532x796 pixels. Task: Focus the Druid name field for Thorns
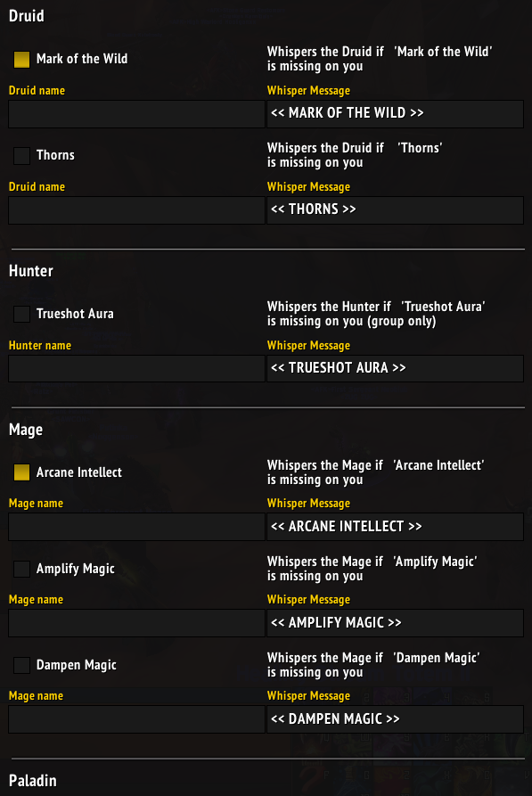coord(136,210)
